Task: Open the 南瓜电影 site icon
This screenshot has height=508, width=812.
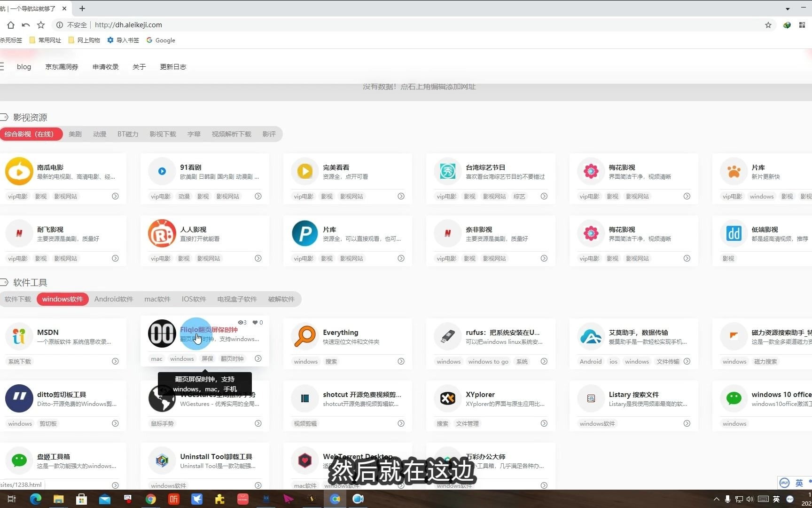Action: [19, 171]
